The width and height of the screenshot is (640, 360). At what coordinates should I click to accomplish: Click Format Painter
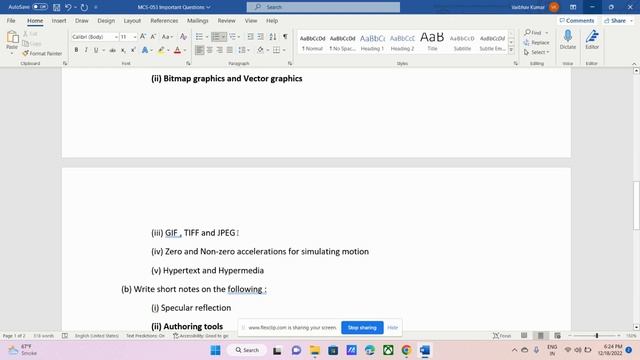pyautogui.click(x=42, y=53)
